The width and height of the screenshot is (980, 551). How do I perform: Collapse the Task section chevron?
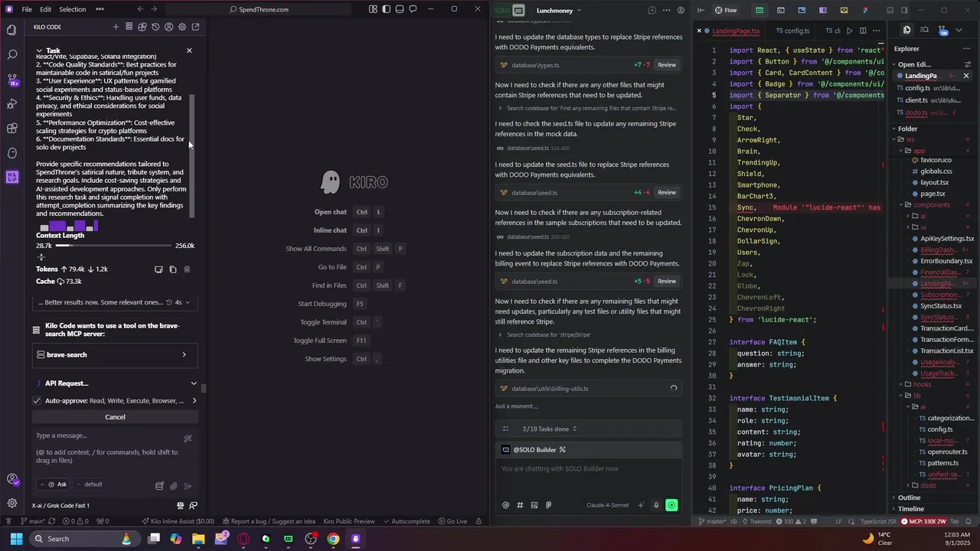[x=39, y=51]
